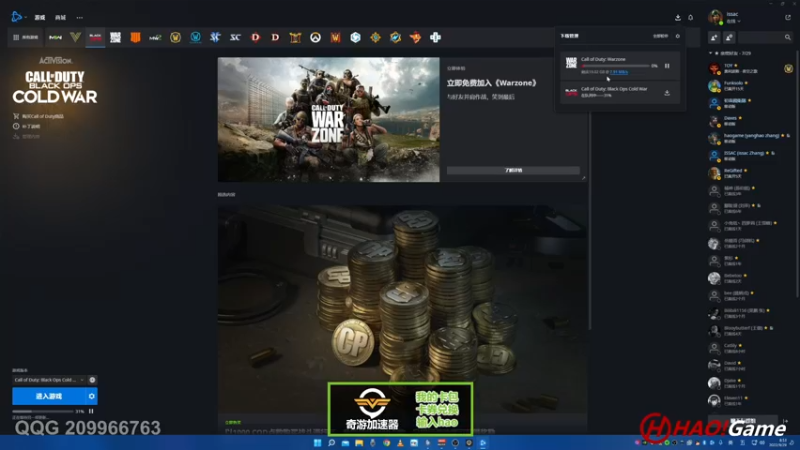Select the StarCraft SC icon
This screenshot has height=450, width=800.
pyautogui.click(x=235, y=37)
